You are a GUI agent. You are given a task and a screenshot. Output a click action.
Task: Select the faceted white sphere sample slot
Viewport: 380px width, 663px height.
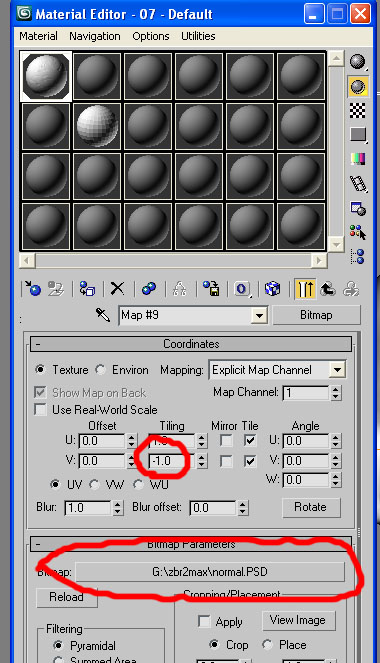click(97, 126)
